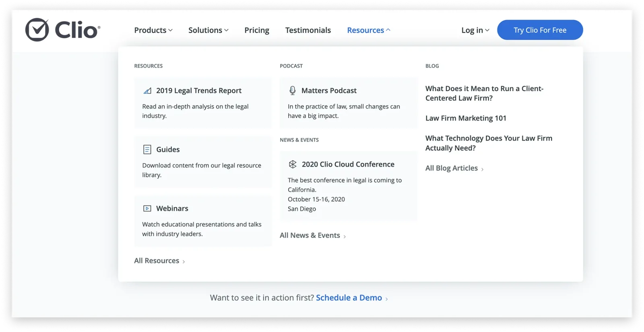Open What Technology Does Your Law Firm article

489,143
